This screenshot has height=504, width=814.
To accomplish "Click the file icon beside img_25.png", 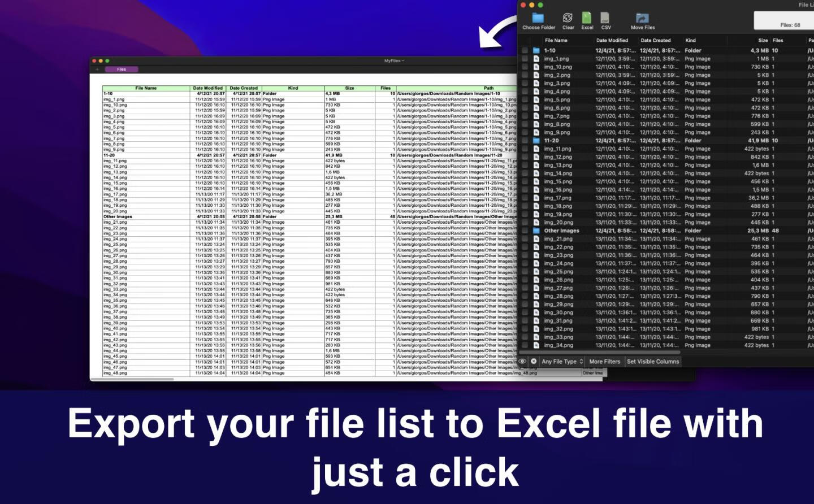I will click(536, 272).
